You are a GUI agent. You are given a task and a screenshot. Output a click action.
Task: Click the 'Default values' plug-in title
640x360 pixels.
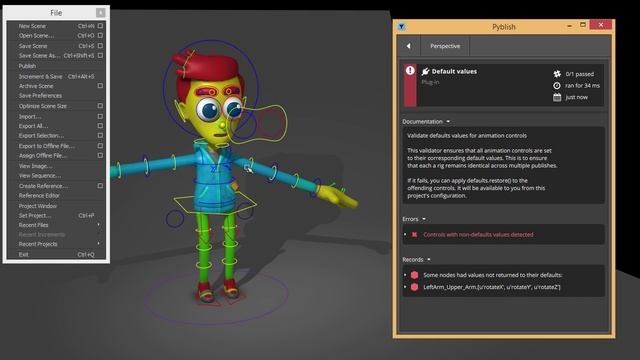[454, 71]
